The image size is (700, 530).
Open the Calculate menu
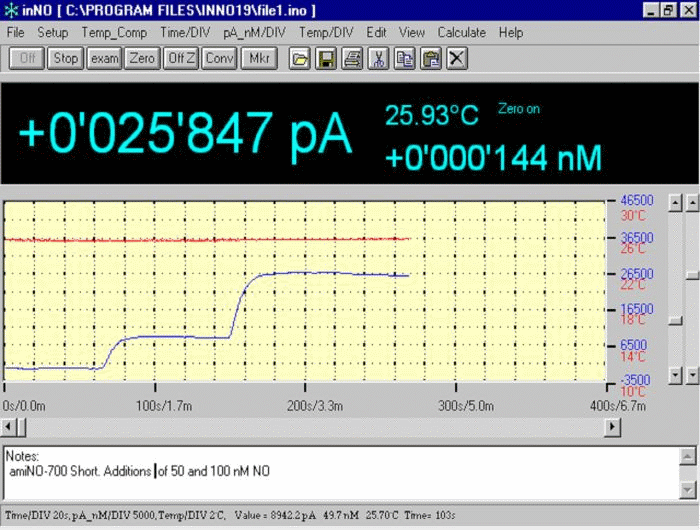(x=462, y=33)
